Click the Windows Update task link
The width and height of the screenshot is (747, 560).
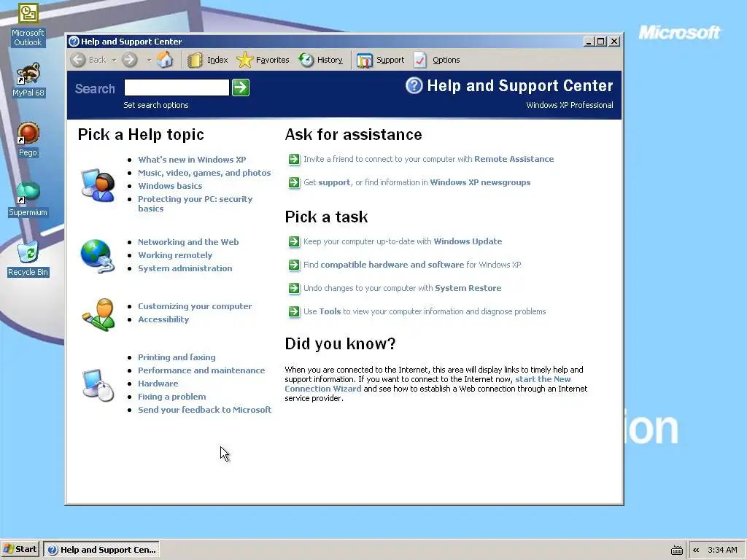[x=468, y=241]
